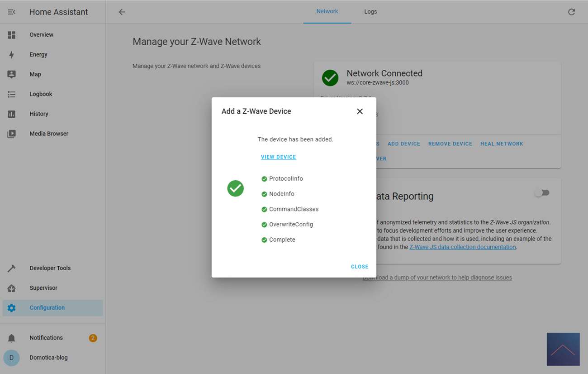
Task: Open Z-Wave JS data collection documentation link
Action: pyautogui.click(x=462, y=247)
